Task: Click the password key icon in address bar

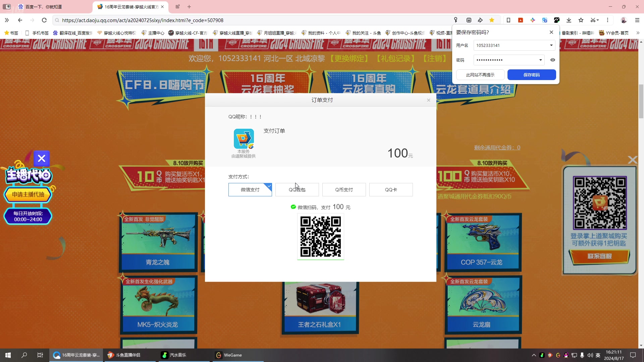Action: pyautogui.click(x=455, y=20)
